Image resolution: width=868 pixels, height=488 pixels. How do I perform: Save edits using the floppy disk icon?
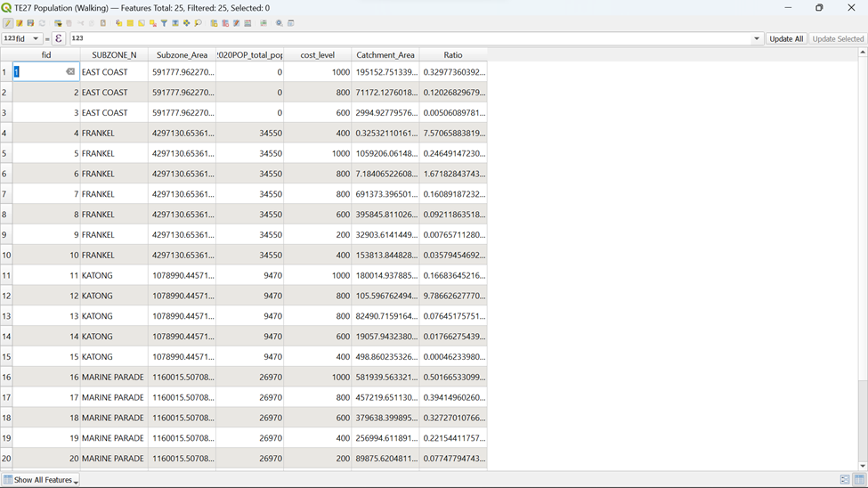pyautogui.click(x=30, y=23)
